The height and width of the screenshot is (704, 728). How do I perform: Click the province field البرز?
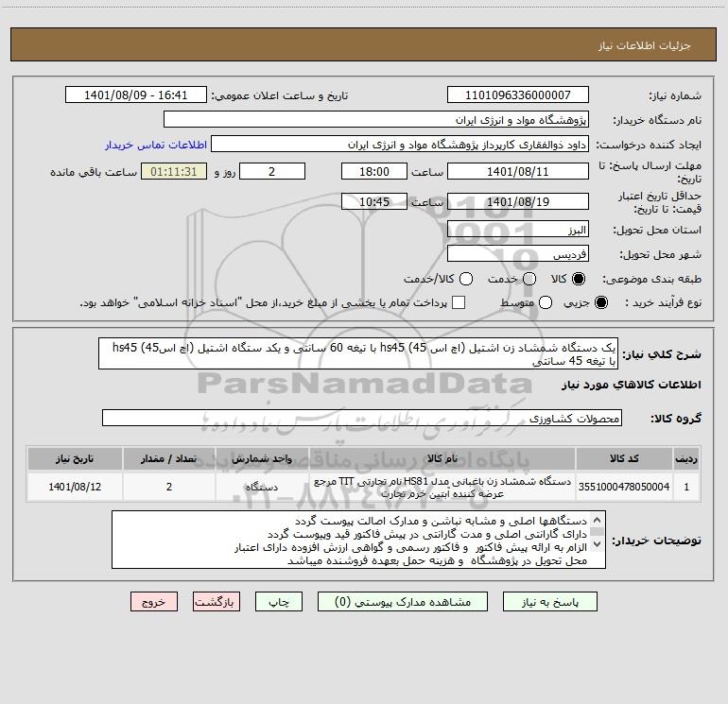point(518,230)
